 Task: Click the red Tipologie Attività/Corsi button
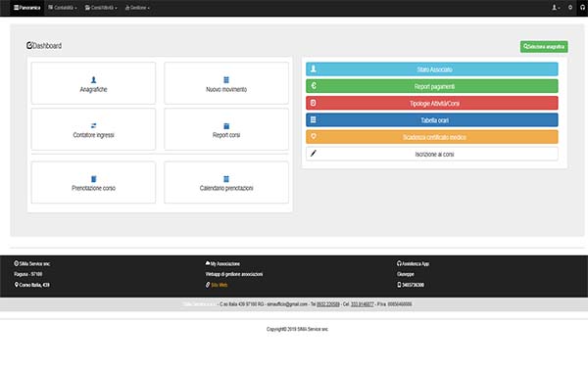(431, 103)
